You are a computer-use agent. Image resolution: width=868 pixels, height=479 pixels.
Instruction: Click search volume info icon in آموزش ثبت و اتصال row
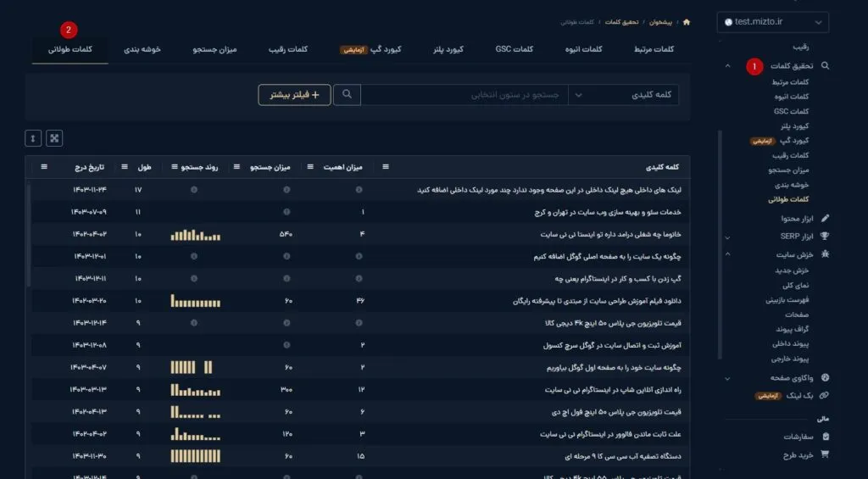[x=287, y=345]
